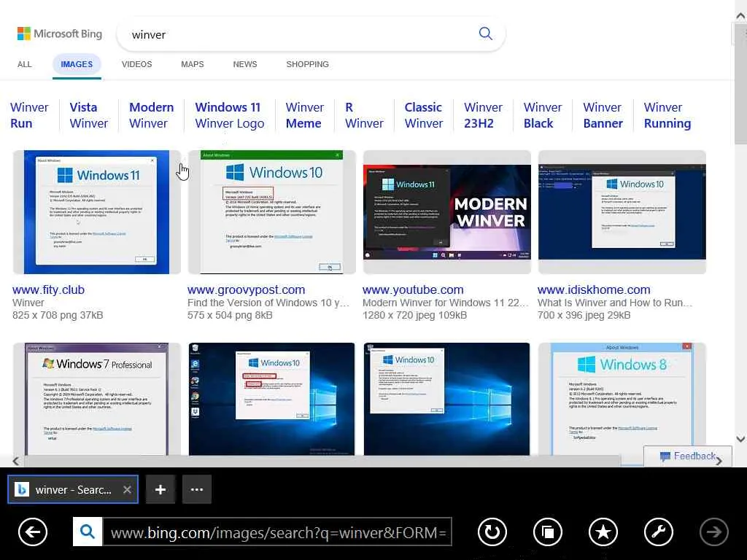Open the Windows 10 groovypost thumbnail

tap(271, 212)
